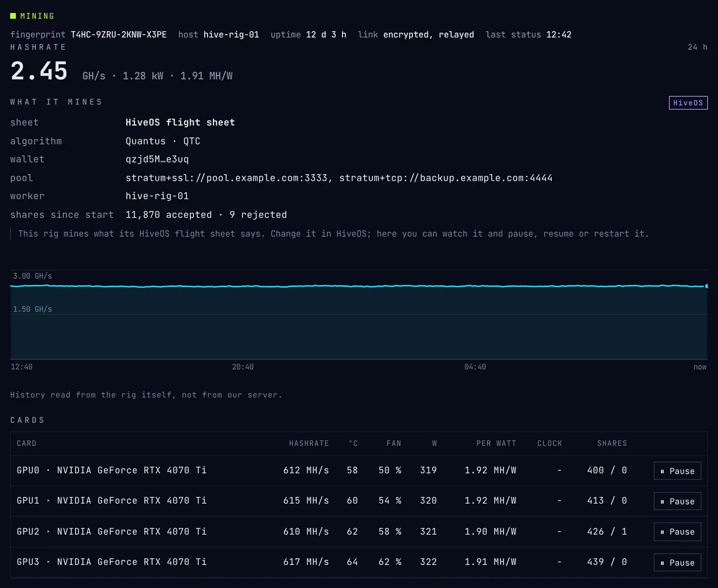Click 11,870 accepted · 9 rejected shares
Viewport: 718px width, 588px height.
click(206, 215)
